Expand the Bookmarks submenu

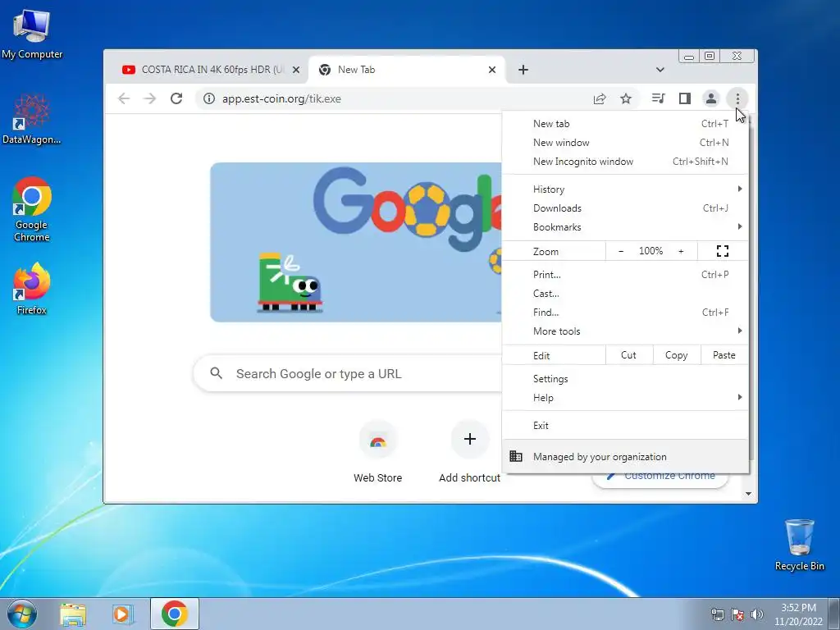pos(626,226)
